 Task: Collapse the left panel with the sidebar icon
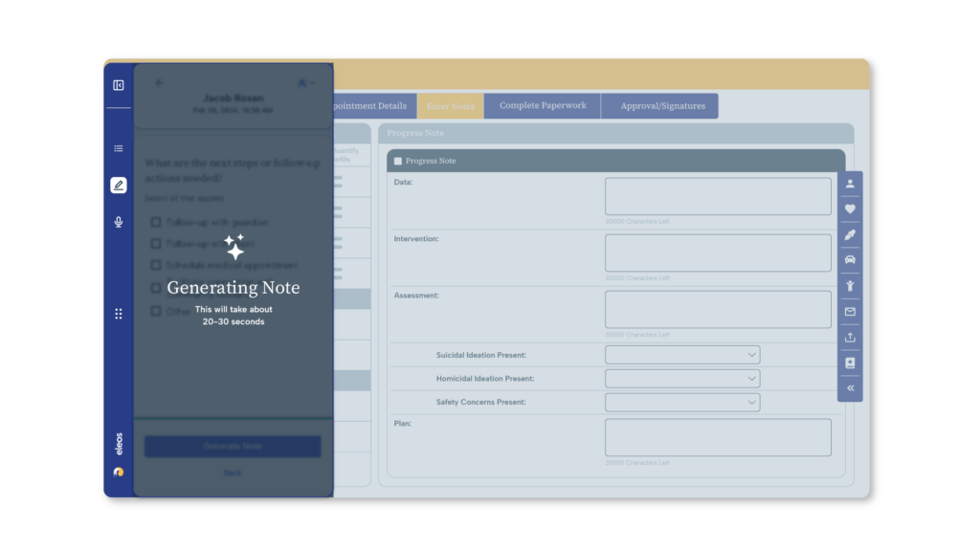pos(118,86)
